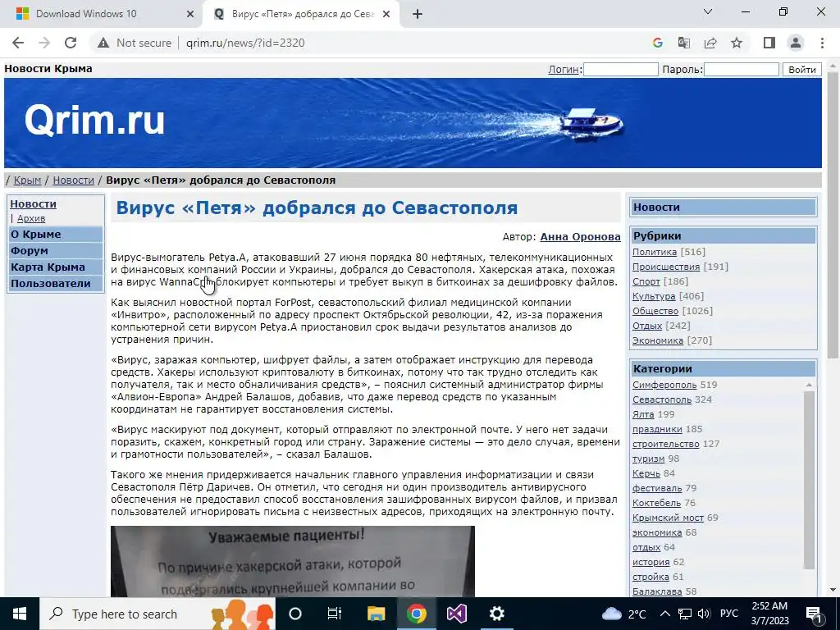Focus the Пароль input field
Image resolution: width=840 pixels, height=630 pixels.
pyautogui.click(x=741, y=69)
